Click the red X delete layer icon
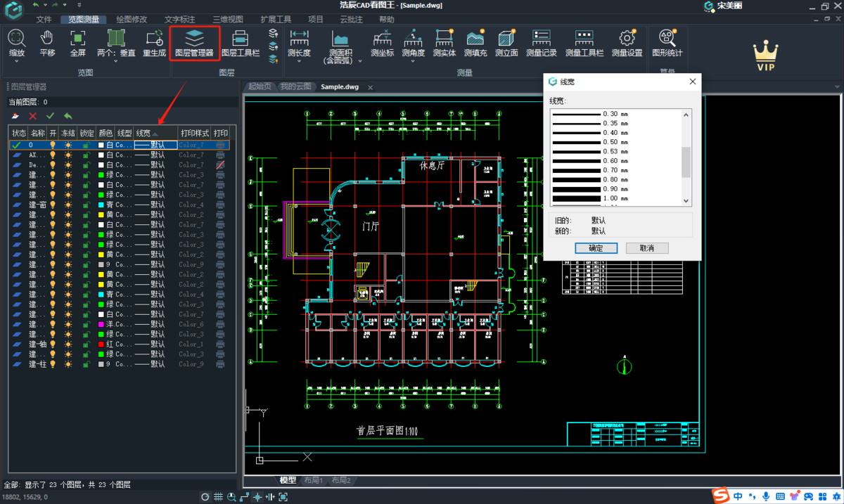The image size is (844, 504). [32, 116]
